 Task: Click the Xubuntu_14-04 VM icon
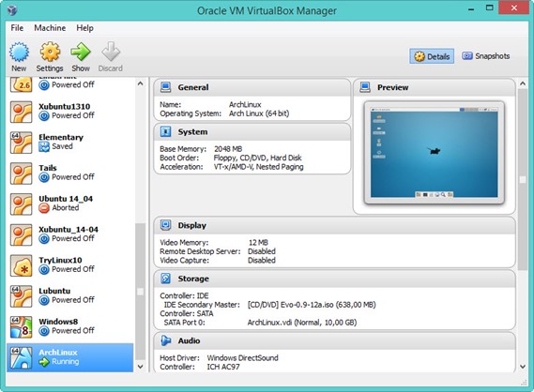[21, 234]
